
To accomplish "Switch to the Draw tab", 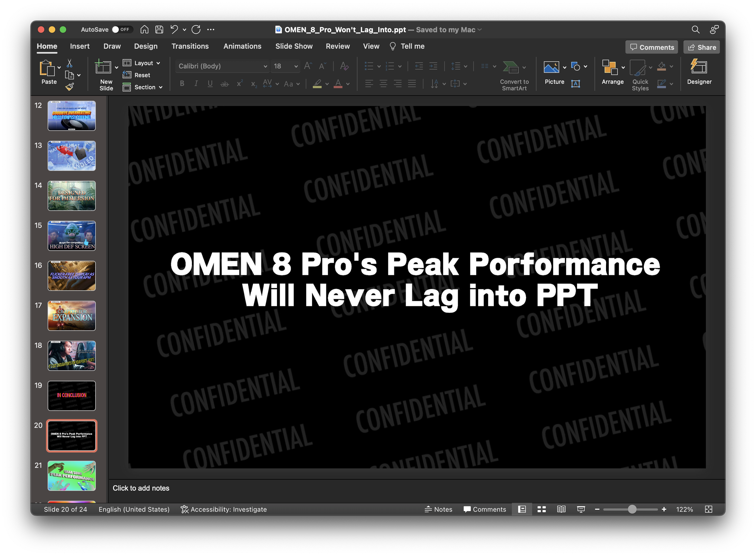I will pyautogui.click(x=112, y=46).
